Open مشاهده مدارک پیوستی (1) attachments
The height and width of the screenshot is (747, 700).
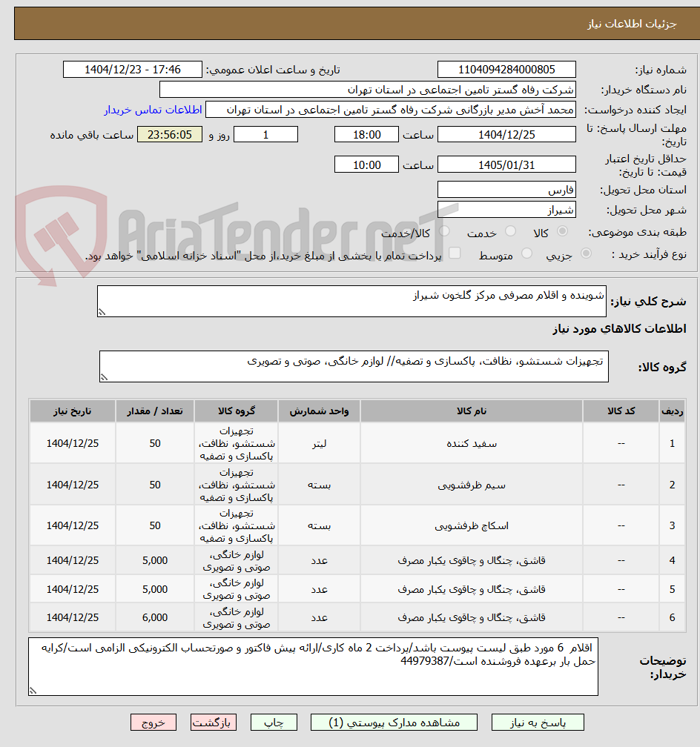click(394, 723)
